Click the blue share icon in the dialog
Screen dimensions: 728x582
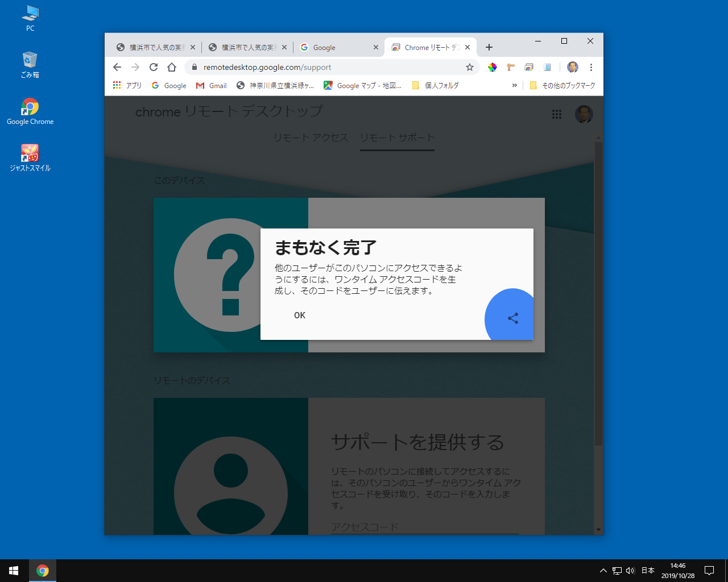pyautogui.click(x=513, y=318)
